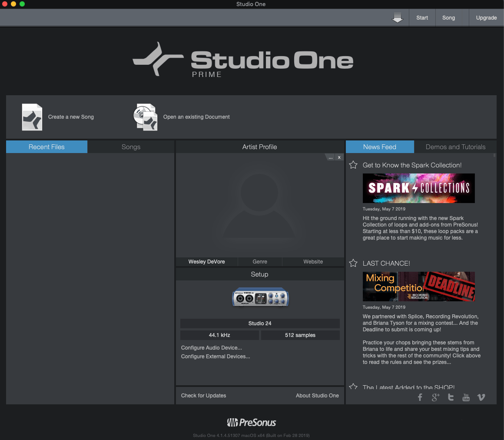Open the Demos and Tutorials tab

455,147
